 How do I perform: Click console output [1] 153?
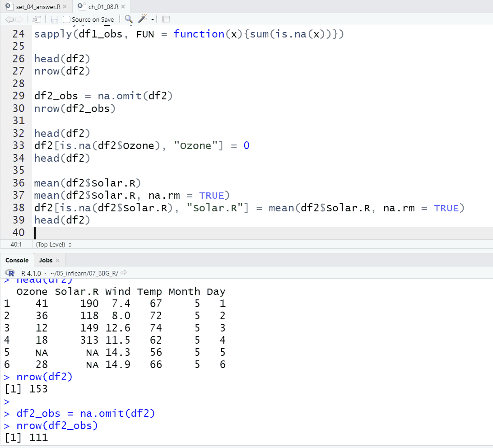tap(26, 389)
